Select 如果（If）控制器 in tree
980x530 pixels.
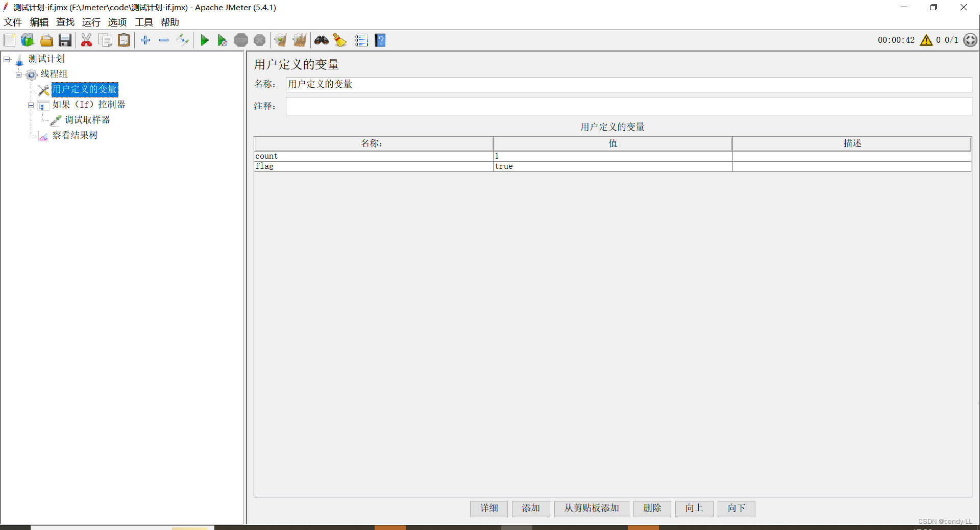(x=89, y=105)
